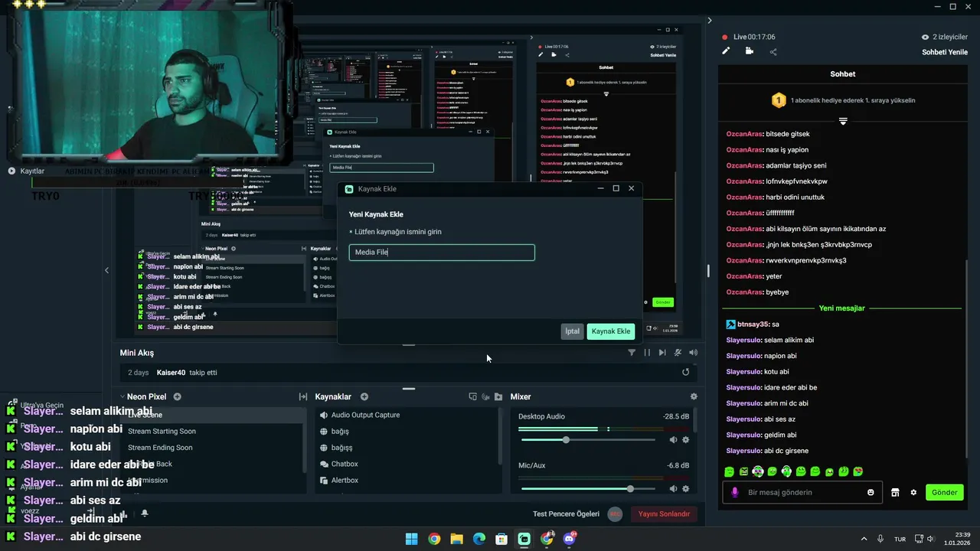980x551 pixels.
Task: Toggle muted alerts icon in Mini Akış
Action: [x=678, y=353]
